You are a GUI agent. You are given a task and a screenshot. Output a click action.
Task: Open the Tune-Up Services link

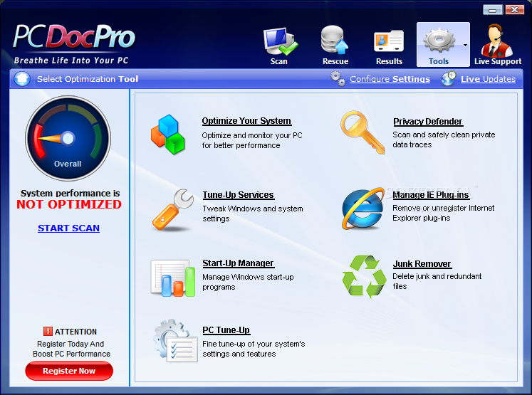click(x=238, y=194)
